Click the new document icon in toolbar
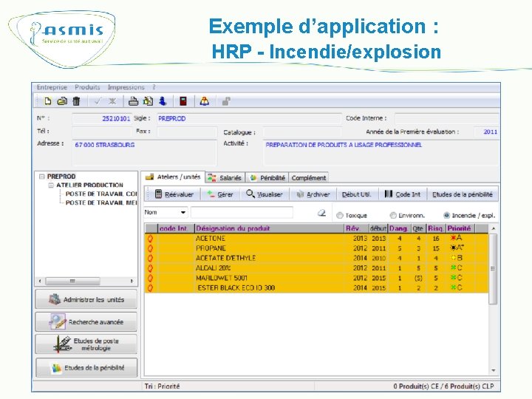The width and height of the screenshot is (532, 399). [48, 101]
